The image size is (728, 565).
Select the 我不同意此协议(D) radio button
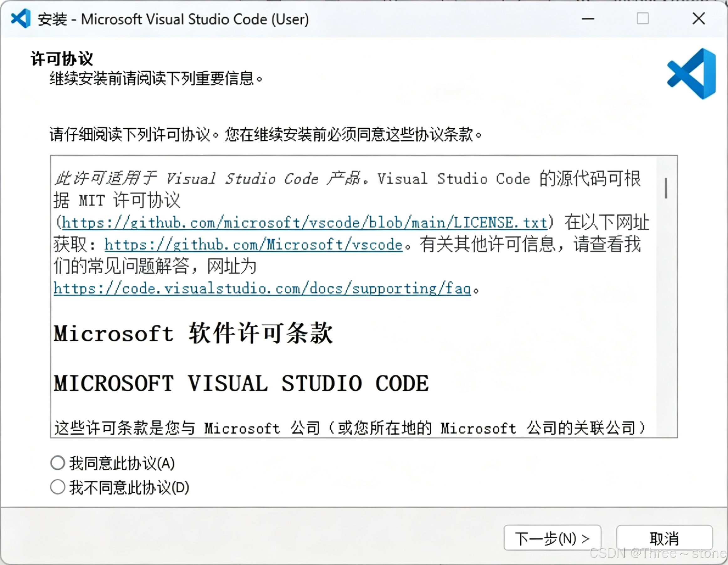(58, 487)
